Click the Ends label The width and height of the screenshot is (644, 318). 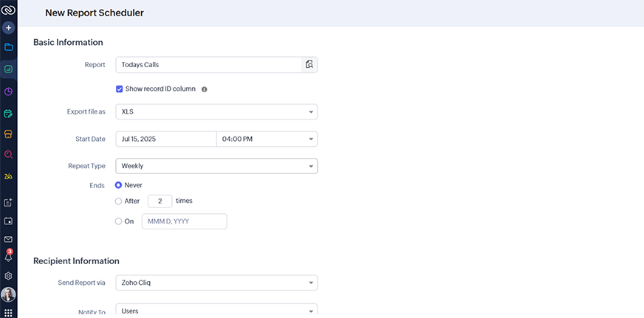pyautogui.click(x=97, y=185)
